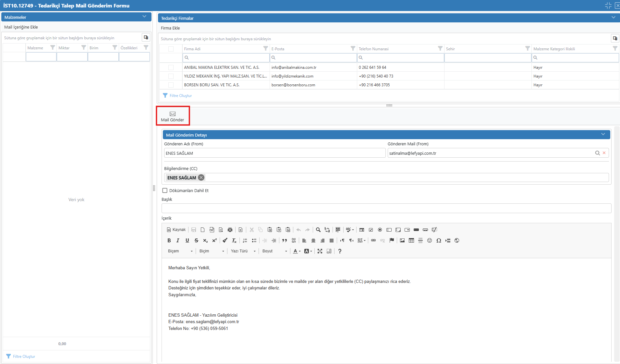620x364 pixels.
Task: Click Mail İçeriğine Ekle menu item
Action: tap(21, 27)
